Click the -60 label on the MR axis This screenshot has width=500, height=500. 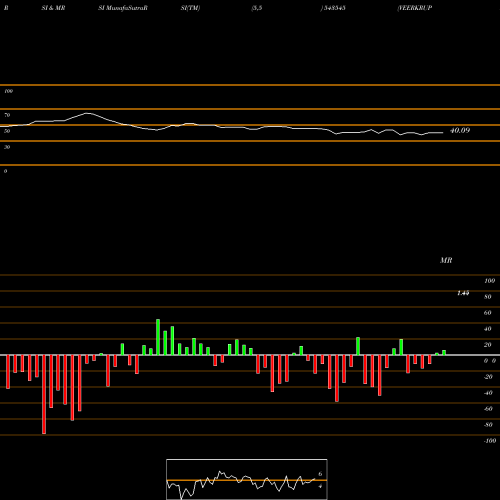[488, 409]
